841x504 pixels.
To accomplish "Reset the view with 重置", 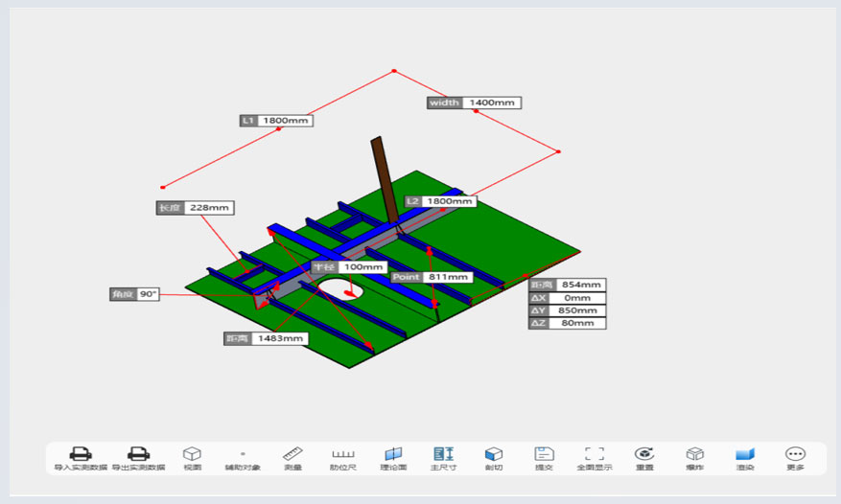I will (644, 454).
